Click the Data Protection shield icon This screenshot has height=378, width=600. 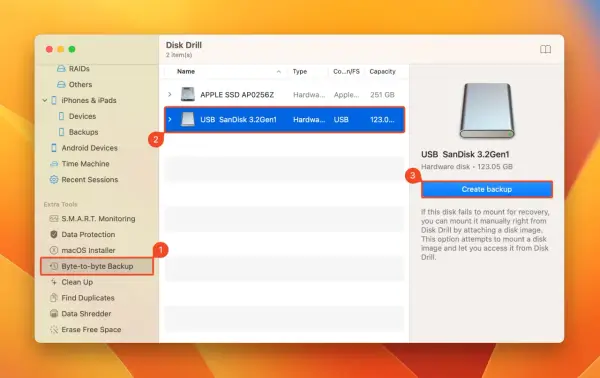point(54,234)
